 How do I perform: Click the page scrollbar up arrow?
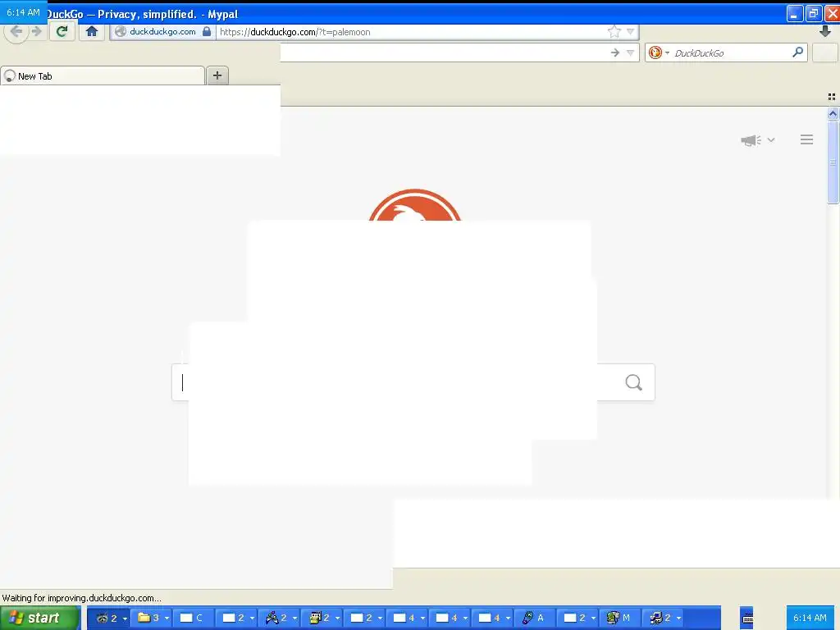tap(833, 113)
